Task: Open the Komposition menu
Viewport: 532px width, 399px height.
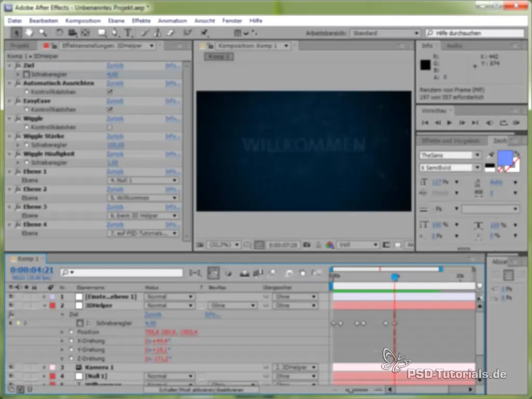Action: pyautogui.click(x=83, y=21)
